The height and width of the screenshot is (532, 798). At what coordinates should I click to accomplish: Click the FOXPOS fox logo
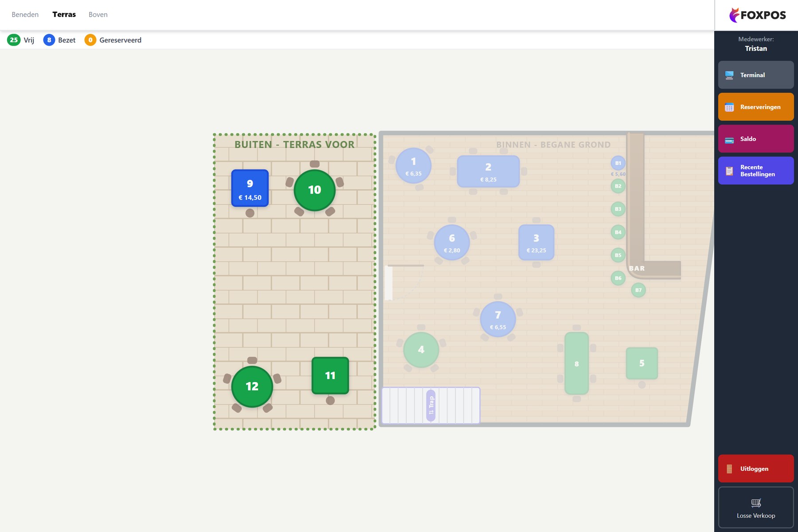(734, 15)
